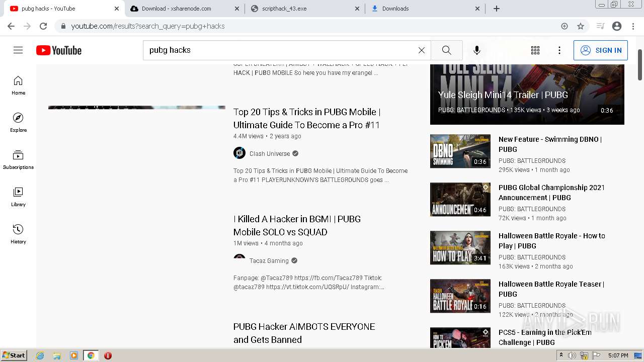This screenshot has width=644, height=362.
Task: Open PUBG Global Championship 2021 Announcement title
Action: (x=551, y=193)
